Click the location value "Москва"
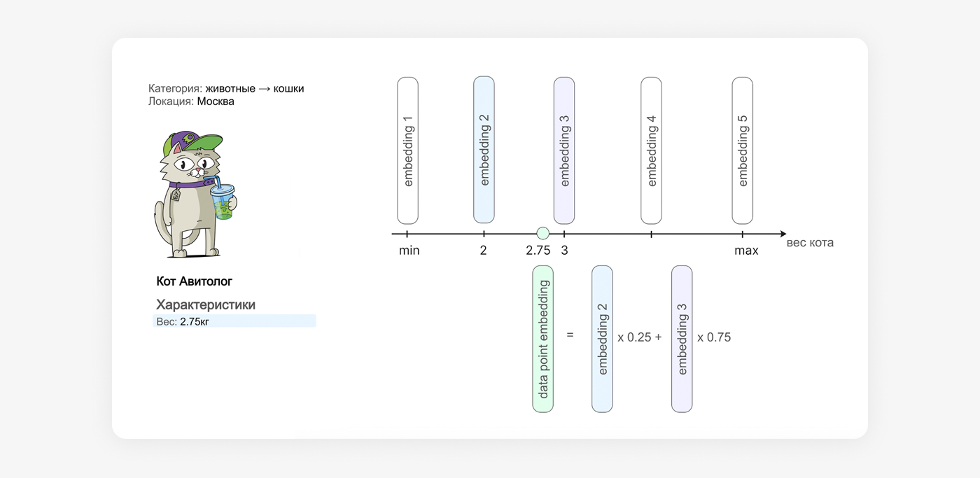 point(216,101)
